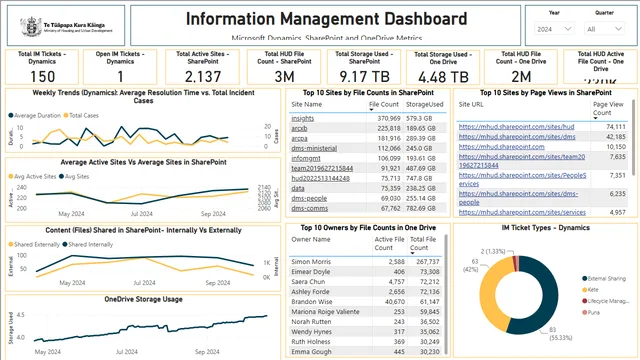The width and height of the screenshot is (640, 360).
Task: Sort by StorageUsed column header
Action: (x=424, y=104)
